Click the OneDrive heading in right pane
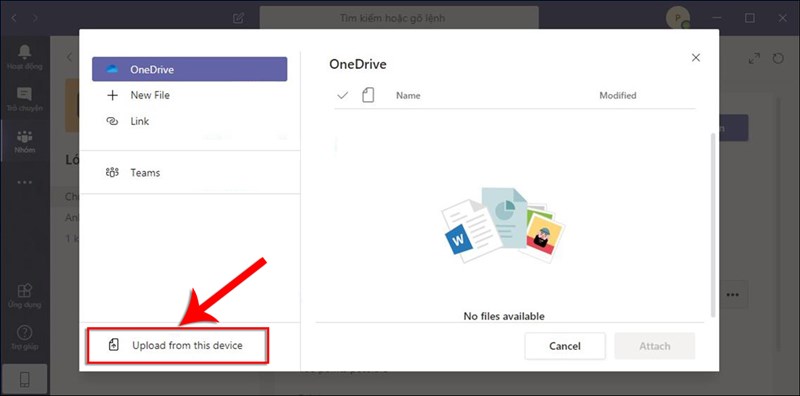This screenshot has height=396, width=800. (x=358, y=64)
